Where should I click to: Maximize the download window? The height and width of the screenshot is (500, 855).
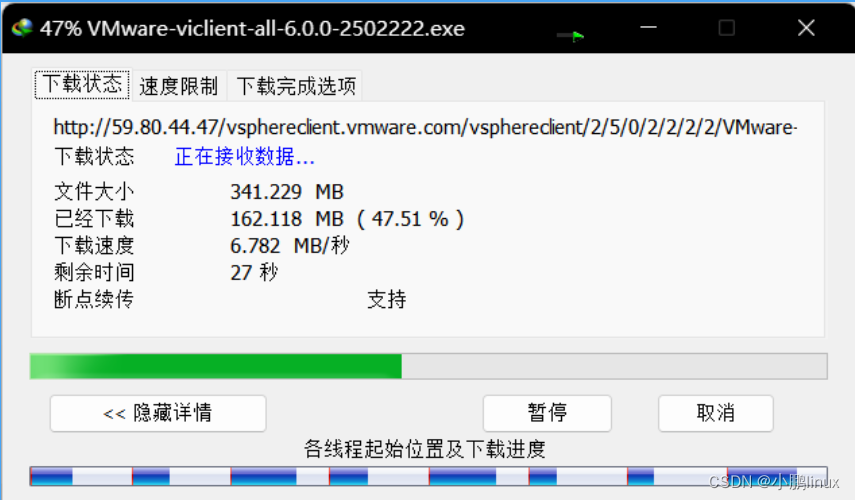[x=726, y=28]
